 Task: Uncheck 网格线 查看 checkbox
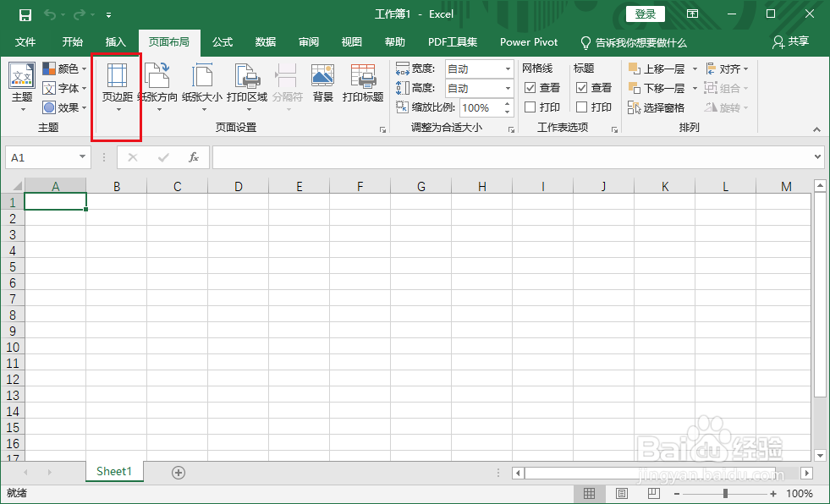[529, 87]
